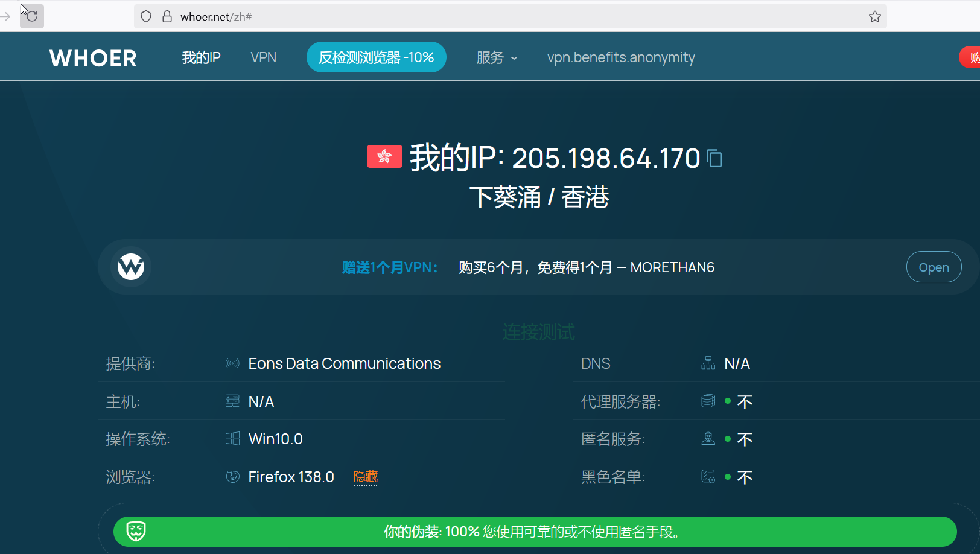Click the 提供商 label
Screen dimensions: 980x554
(130, 363)
